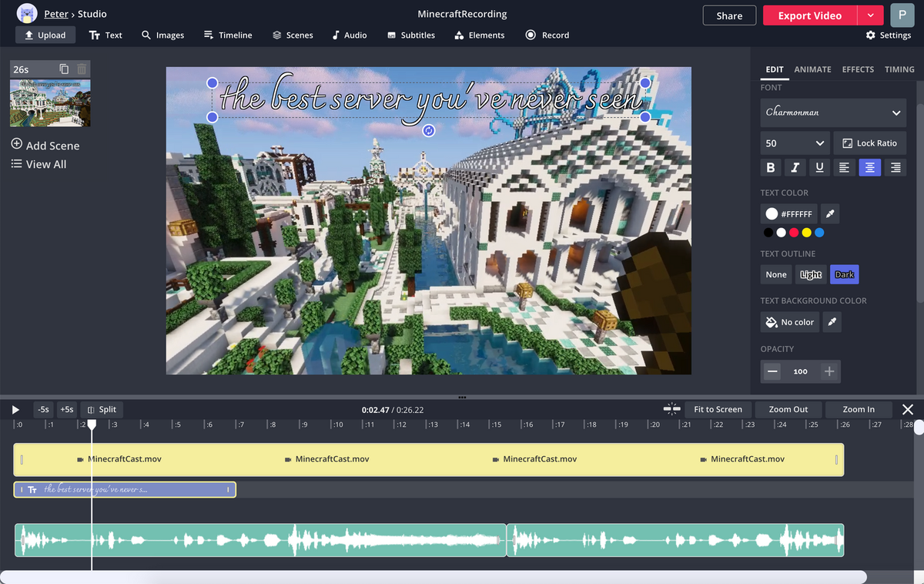Split the clip at the playhead

(x=102, y=409)
